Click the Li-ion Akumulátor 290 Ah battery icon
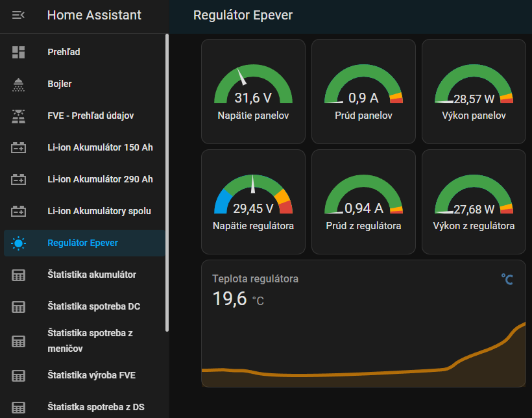 18,179
